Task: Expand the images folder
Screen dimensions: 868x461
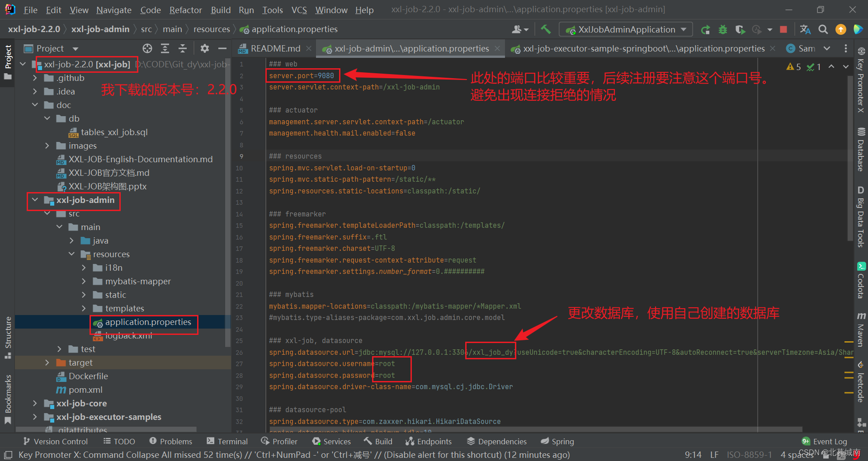Action: point(47,146)
